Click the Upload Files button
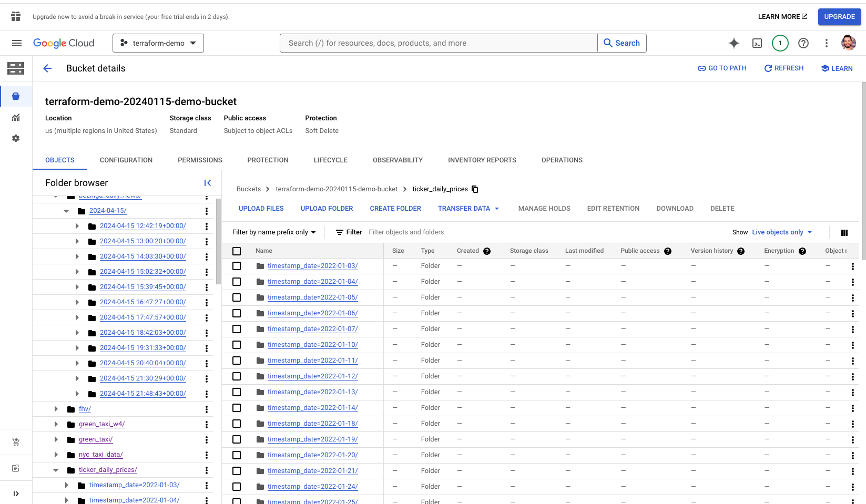866x504 pixels. (261, 209)
